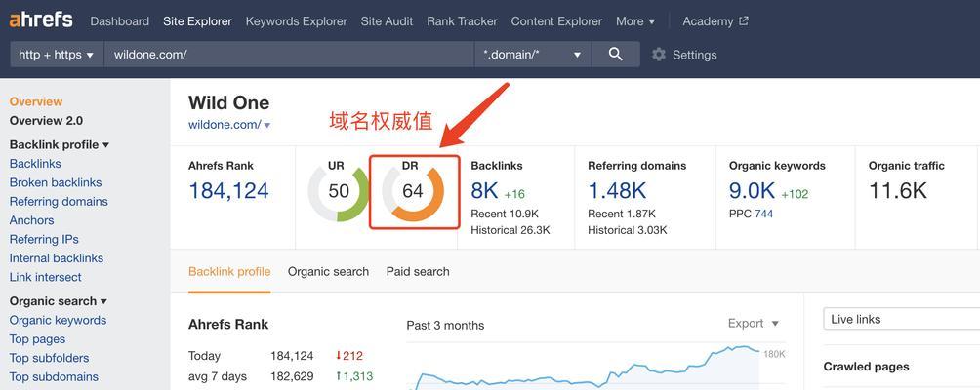Click the Recent 1.87K referring domains text
This screenshot has height=390, width=980.
(621, 214)
